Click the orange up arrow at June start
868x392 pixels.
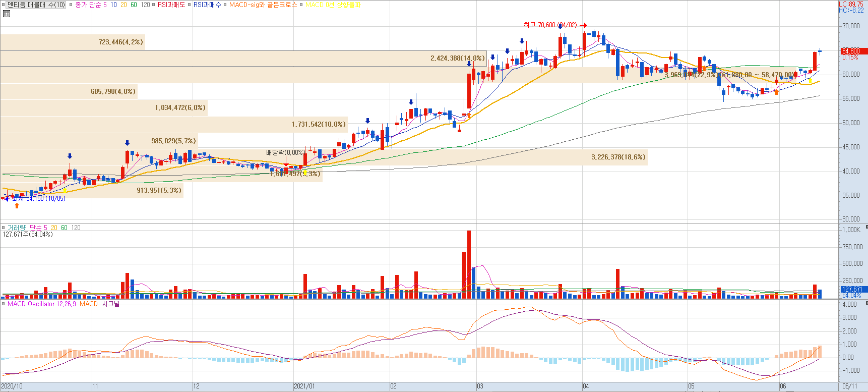(x=776, y=92)
